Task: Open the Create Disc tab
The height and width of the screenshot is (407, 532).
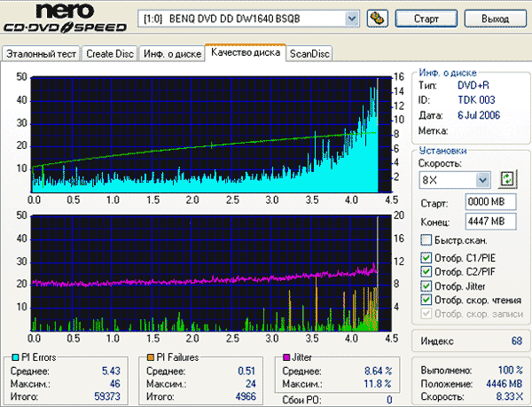Action: tap(110, 54)
